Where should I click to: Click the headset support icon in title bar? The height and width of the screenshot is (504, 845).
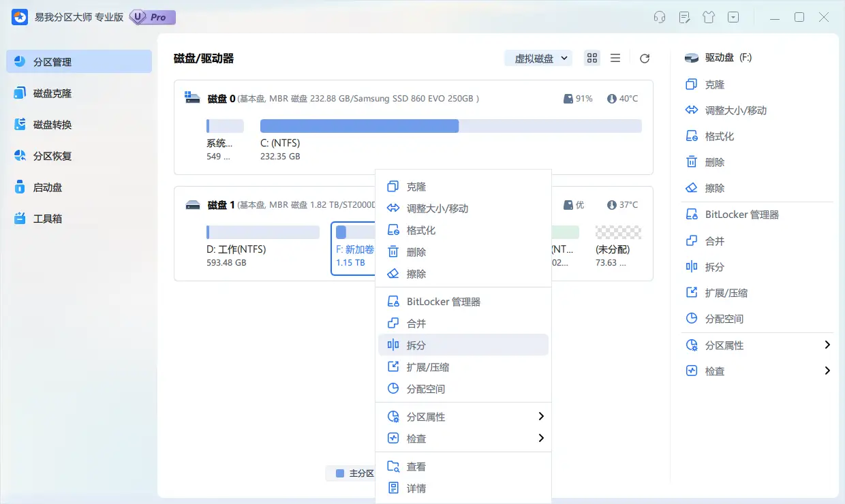point(659,17)
